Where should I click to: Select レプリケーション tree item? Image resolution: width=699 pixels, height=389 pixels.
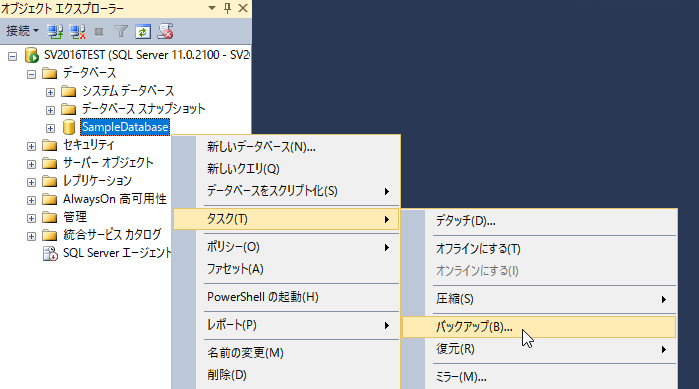coord(97,181)
